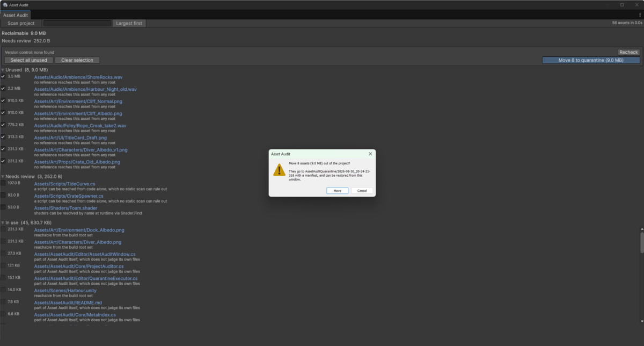Check the CrateSpawner.cs checkbox
The height and width of the screenshot is (346, 644).
[x=3, y=196]
